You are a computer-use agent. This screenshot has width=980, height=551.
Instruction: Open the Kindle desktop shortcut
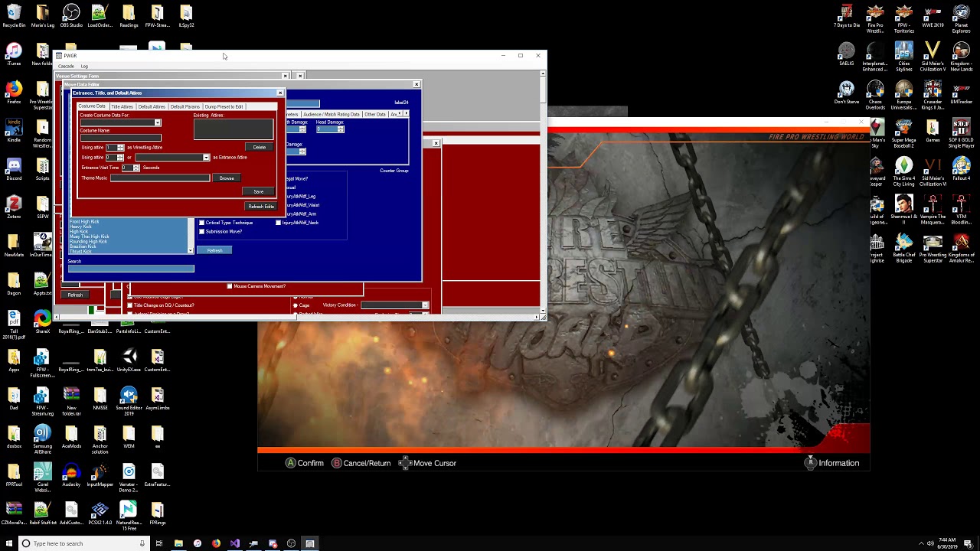point(14,131)
